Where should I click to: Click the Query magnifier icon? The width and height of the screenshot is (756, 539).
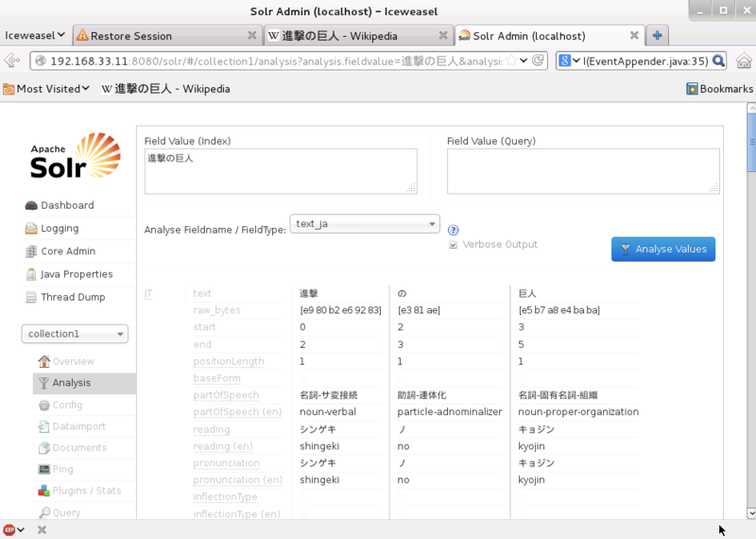tap(44, 513)
